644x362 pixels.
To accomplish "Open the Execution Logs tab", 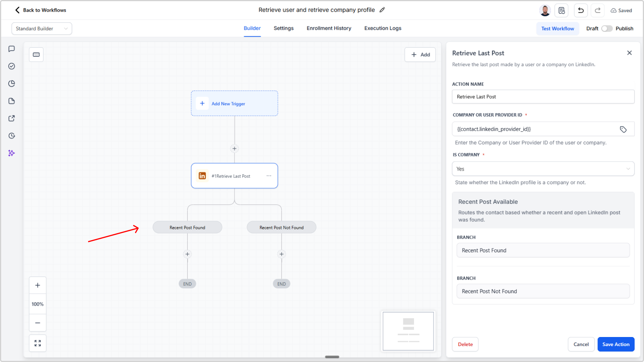I will (x=382, y=28).
